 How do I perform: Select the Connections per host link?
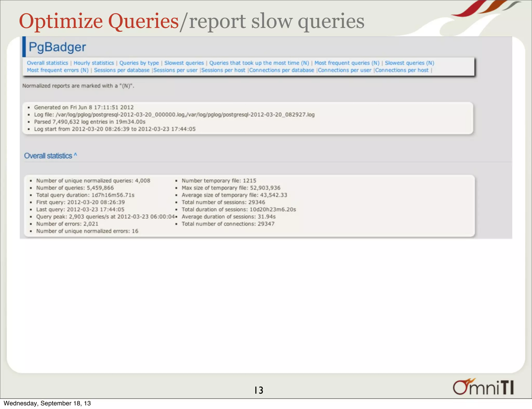pyautogui.click(x=402, y=70)
